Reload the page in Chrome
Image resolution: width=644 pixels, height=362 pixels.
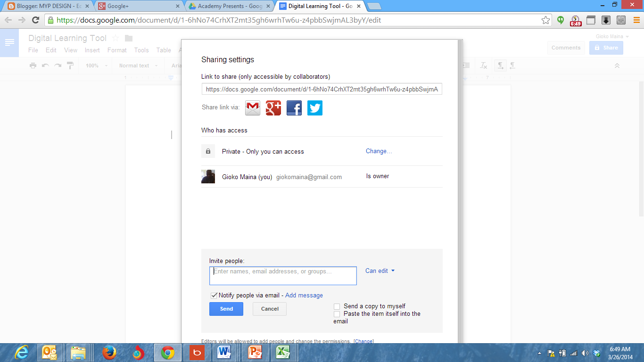[x=35, y=20]
